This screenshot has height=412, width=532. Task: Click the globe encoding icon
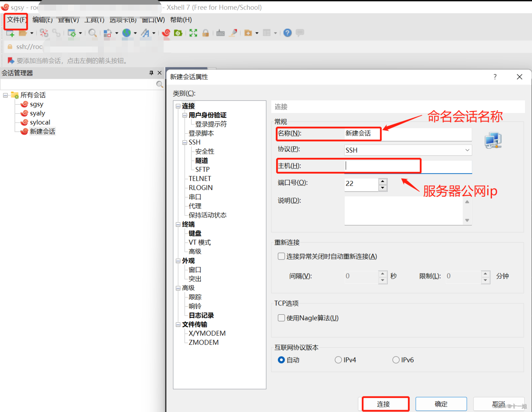click(126, 33)
